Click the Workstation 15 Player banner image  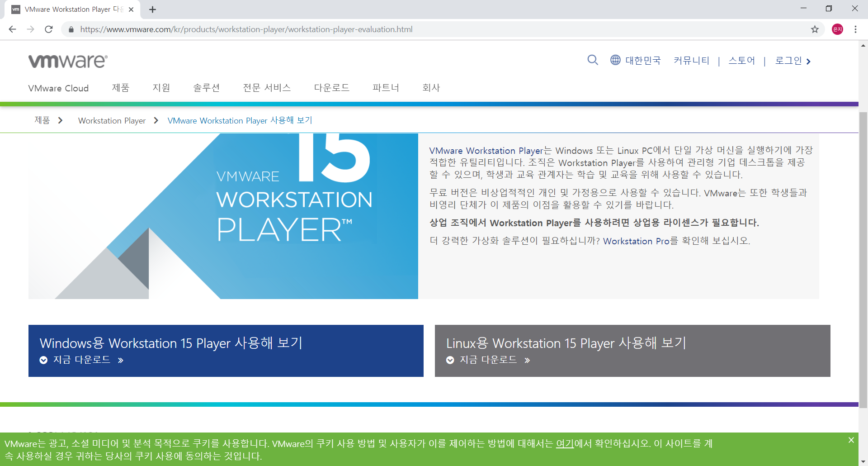[223, 216]
